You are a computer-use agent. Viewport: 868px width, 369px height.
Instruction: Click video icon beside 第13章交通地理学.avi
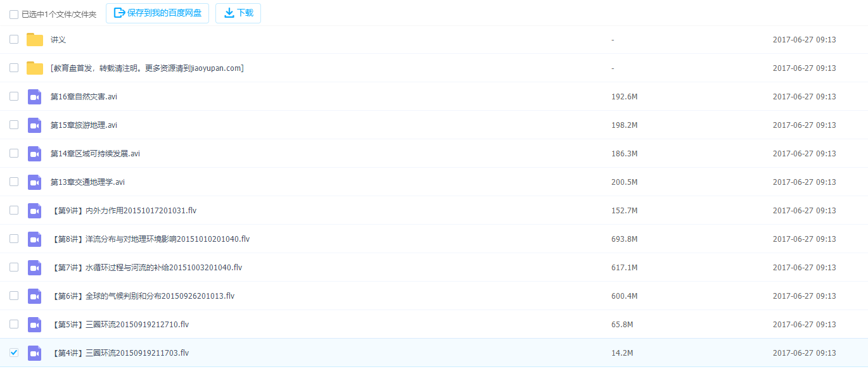coord(35,182)
